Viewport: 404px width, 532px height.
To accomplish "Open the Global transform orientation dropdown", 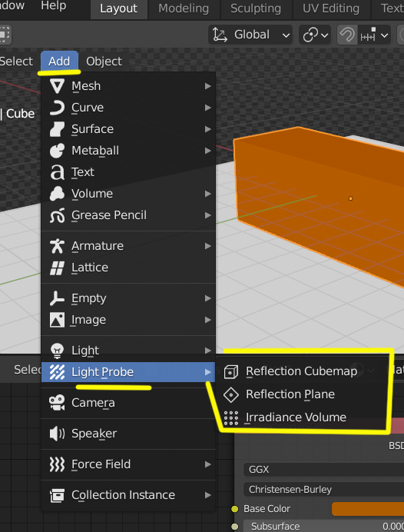I will pos(250,35).
